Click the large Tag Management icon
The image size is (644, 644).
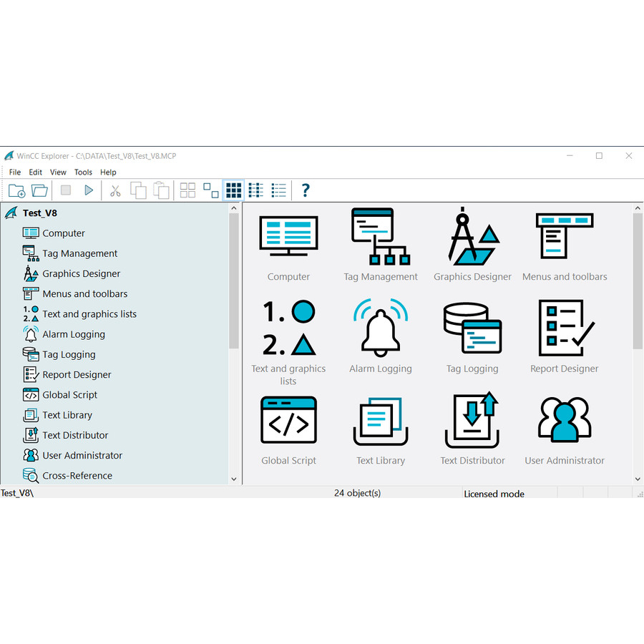point(381,236)
